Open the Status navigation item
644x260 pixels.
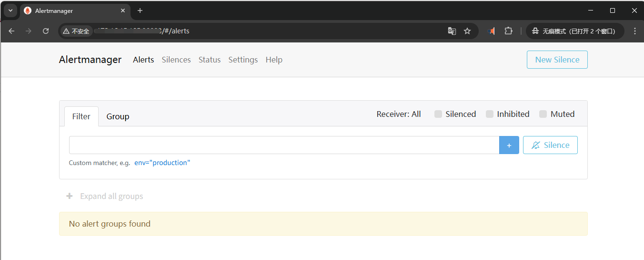(x=210, y=60)
